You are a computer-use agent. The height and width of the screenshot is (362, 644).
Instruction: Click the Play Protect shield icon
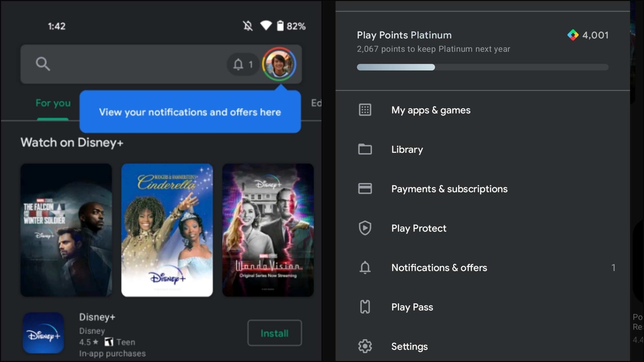click(x=365, y=228)
